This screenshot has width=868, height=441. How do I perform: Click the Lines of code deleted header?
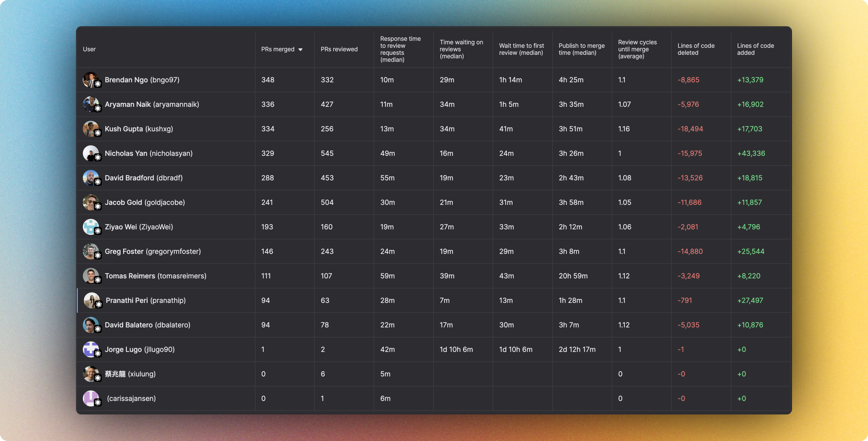coord(696,49)
